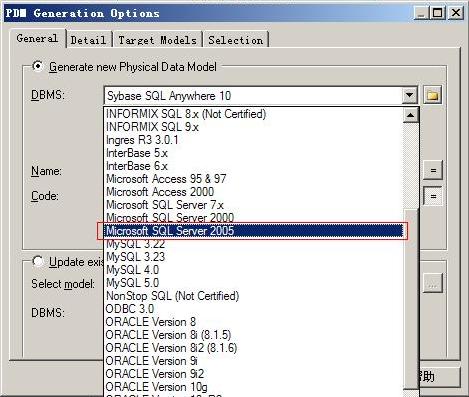Image resolution: width=469 pixels, height=397 pixels.
Task: Click the scrollbar up arrow in list
Action: [x=411, y=115]
